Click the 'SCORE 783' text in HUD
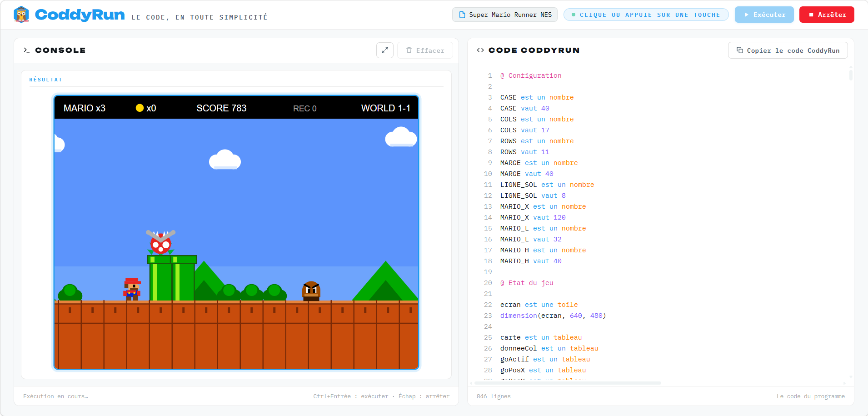This screenshot has height=416, width=868. [221, 108]
